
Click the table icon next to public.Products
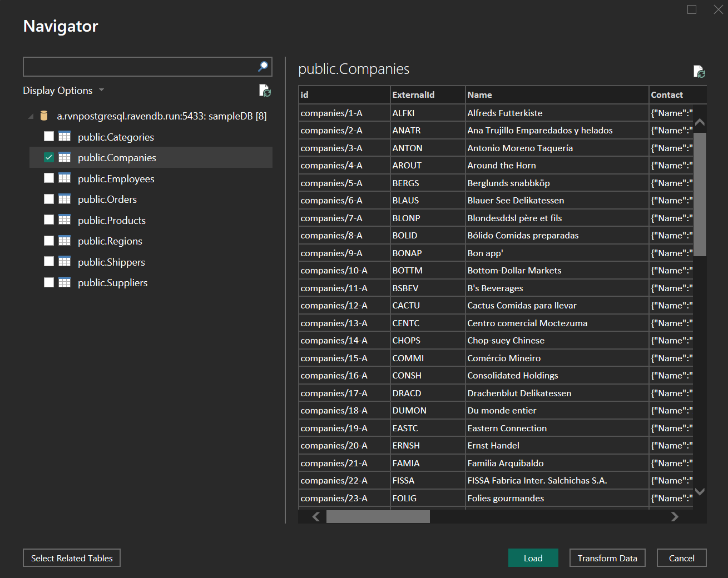pos(65,220)
